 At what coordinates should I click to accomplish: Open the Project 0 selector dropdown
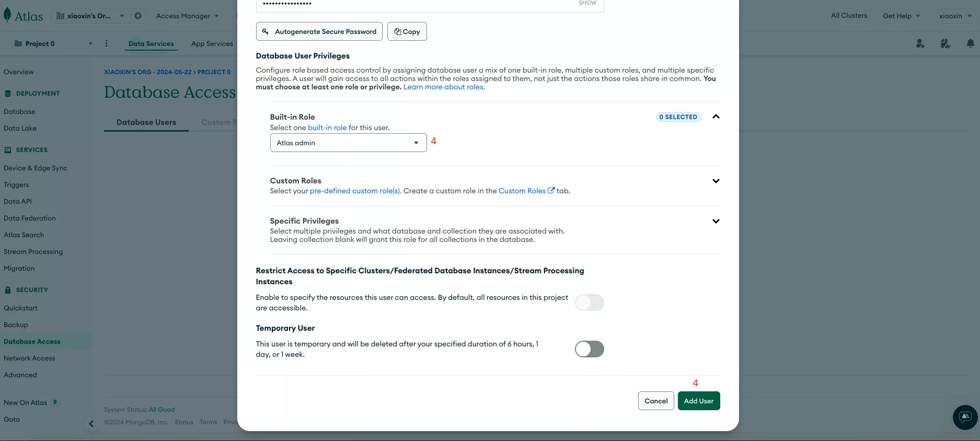[53, 43]
